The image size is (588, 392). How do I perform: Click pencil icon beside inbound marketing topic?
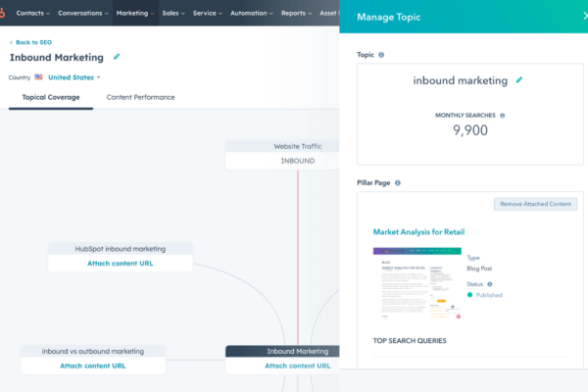(x=519, y=80)
